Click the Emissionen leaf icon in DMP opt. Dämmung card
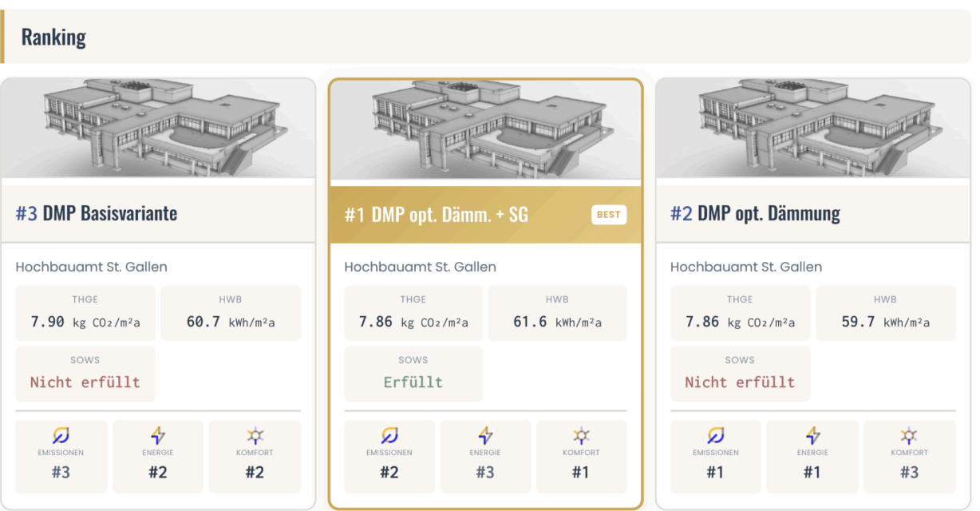The image size is (980, 511). 715,435
